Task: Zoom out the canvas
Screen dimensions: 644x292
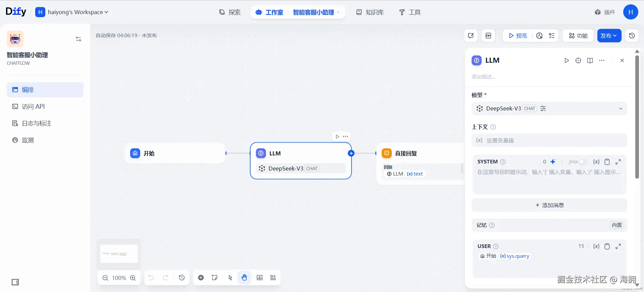Action: tap(105, 278)
